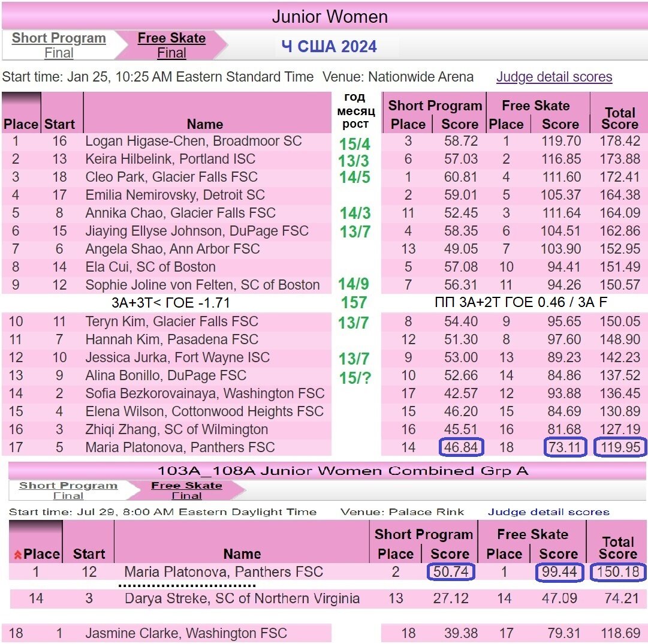Select Jessica Jurka, Fort Wayne ISC
This screenshot has width=648, height=644.
click(177, 357)
